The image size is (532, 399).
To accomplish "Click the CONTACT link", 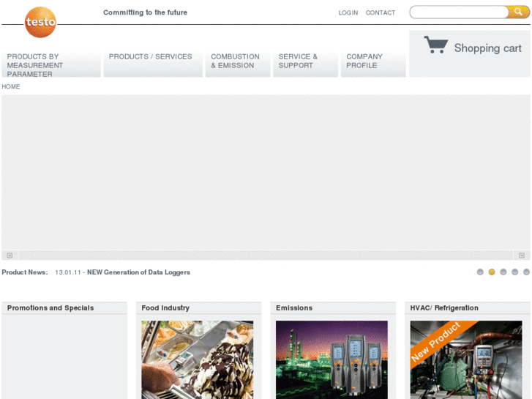I will 381,13.
